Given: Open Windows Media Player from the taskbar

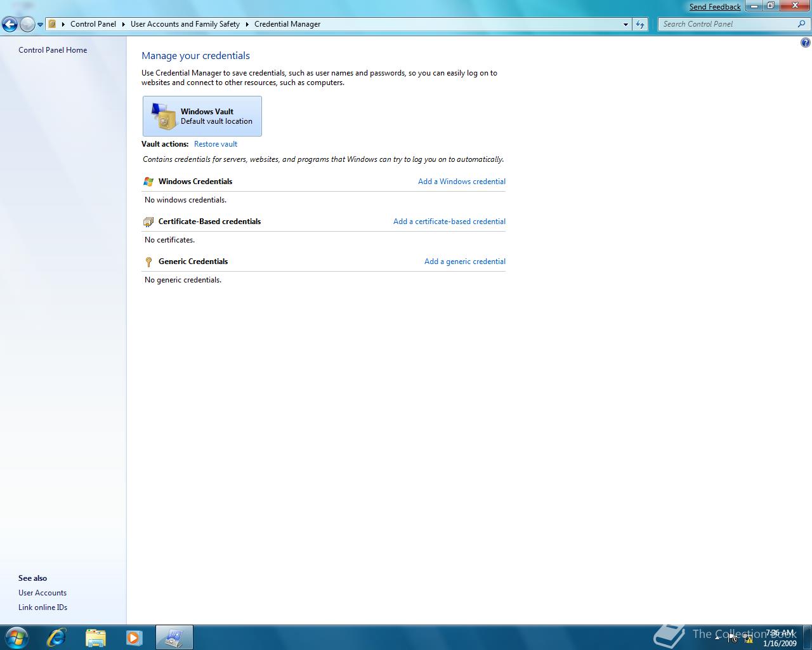Looking at the screenshot, I should pyautogui.click(x=134, y=637).
